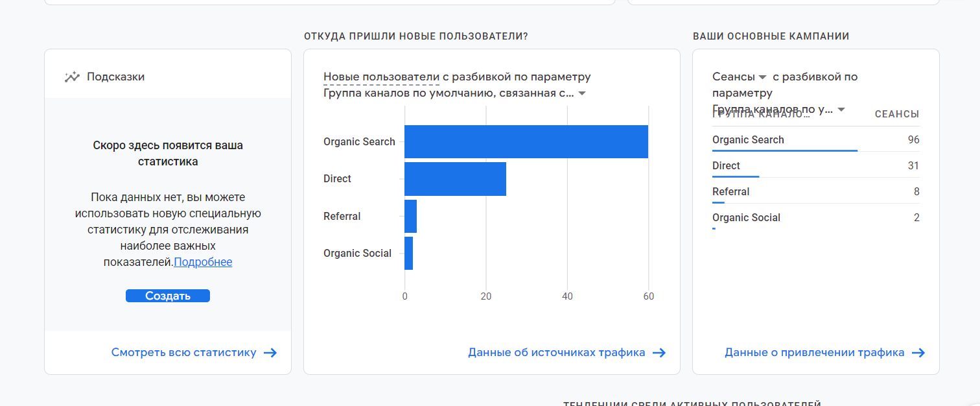Click arrow icon next to Смотреть всю статистику
Image resolution: width=980 pixels, height=406 pixels.
click(270, 353)
